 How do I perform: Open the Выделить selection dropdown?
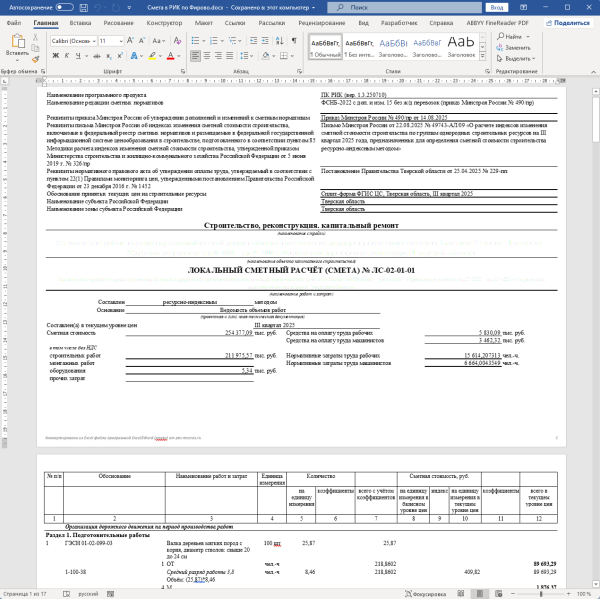pos(516,59)
